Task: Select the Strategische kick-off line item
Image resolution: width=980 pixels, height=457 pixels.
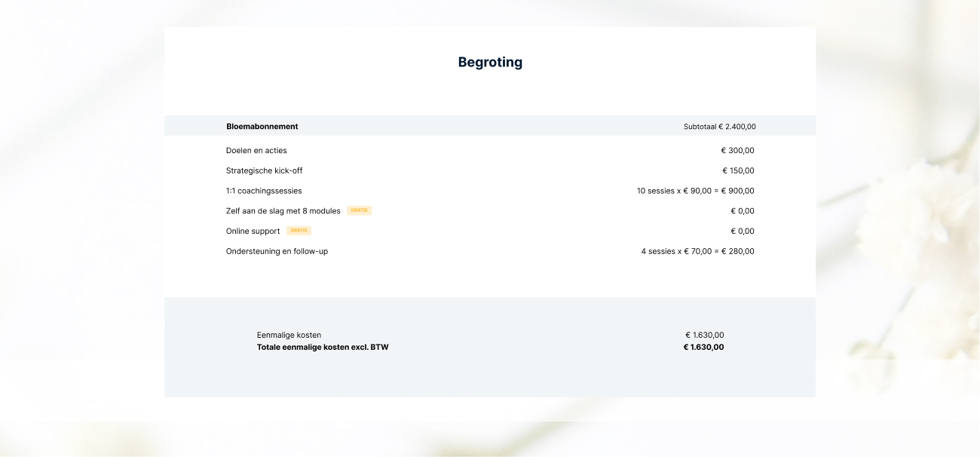Action: (x=264, y=171)
